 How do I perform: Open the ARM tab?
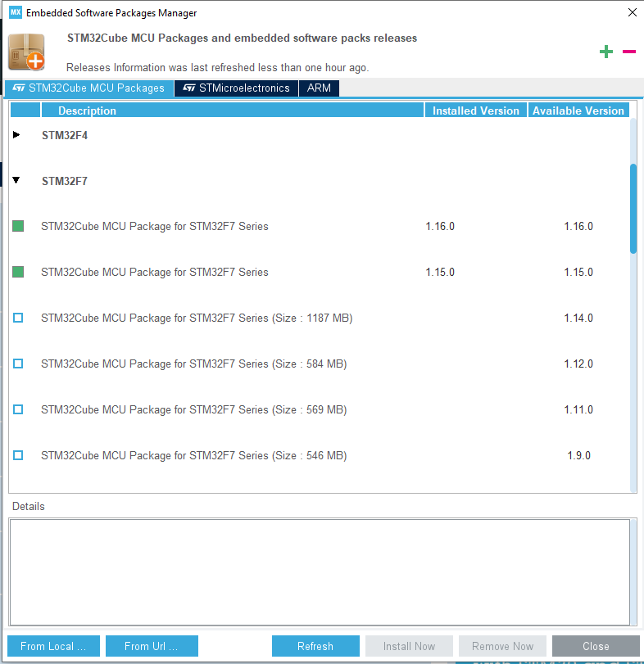click(x=319, y=88)
